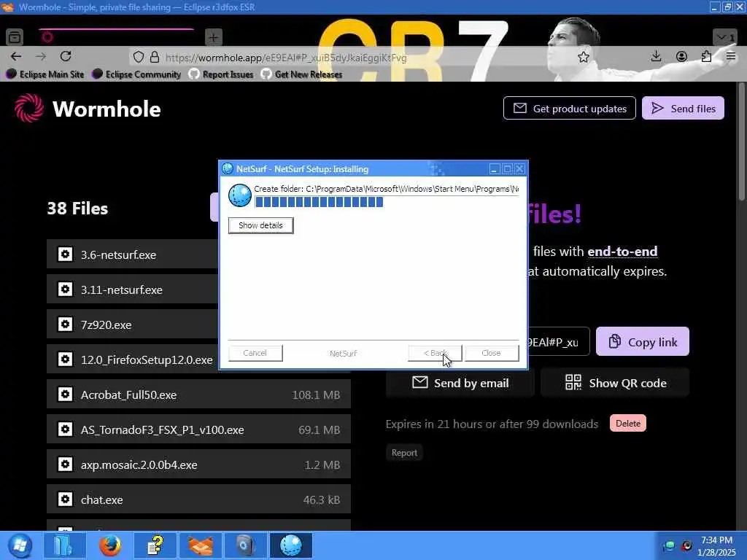The height and width of the screenshot is (560, 747).
Task: Open the NetSurf installer taskbar item
Action: pyautogui.click(x=291, y=545)
